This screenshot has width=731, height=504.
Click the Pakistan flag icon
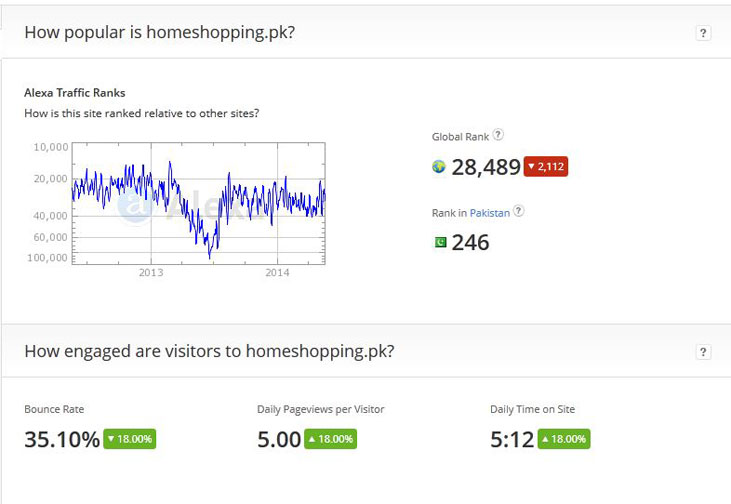440,242
